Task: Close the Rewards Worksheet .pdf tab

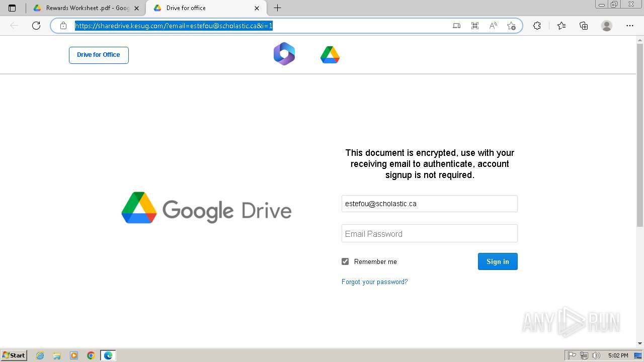Action: coord(136,8)
